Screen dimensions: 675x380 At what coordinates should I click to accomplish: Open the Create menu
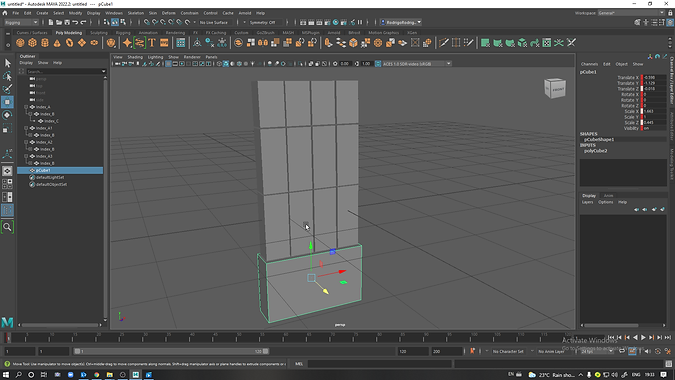click(x=42, y=13)
